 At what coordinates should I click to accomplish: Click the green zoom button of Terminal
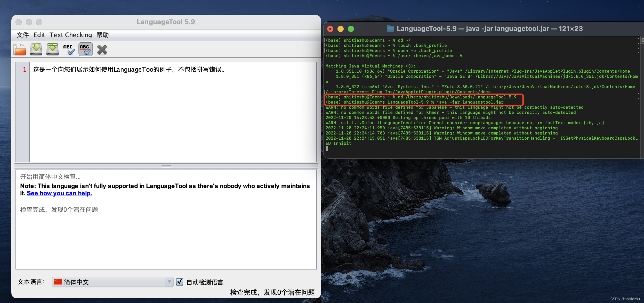click(x=351, y=29)
